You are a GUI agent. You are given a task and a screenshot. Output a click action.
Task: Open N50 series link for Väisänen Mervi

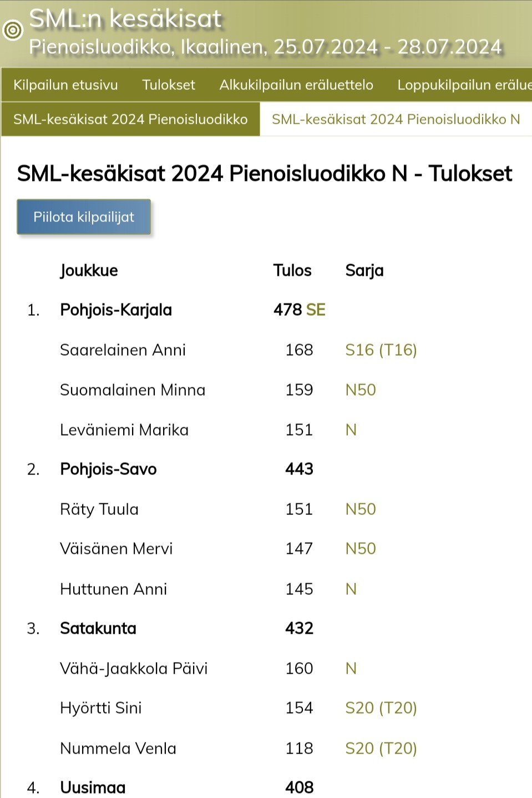pos(361,549)
